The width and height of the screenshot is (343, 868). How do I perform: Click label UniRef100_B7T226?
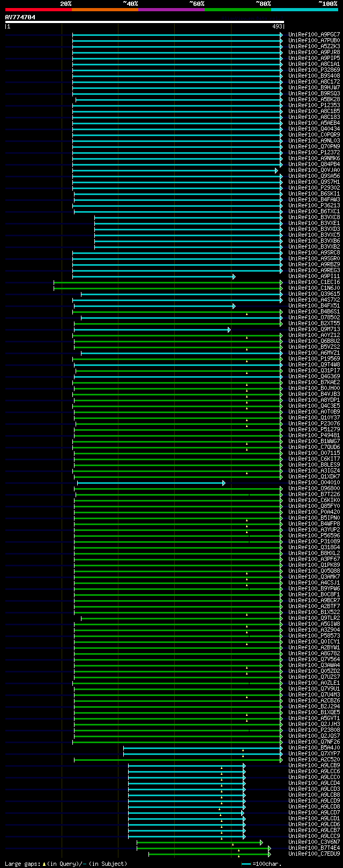pyautogui.click(x=314, y=494)
